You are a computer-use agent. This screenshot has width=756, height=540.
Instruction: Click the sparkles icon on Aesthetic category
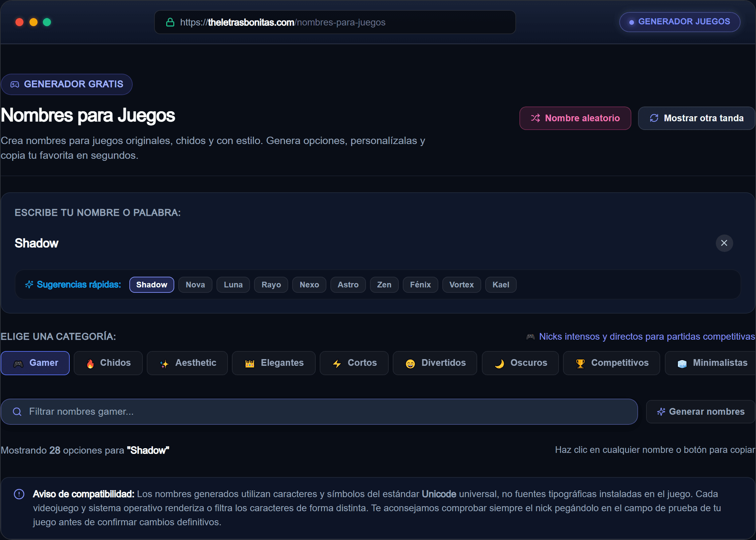pos(164,364)
